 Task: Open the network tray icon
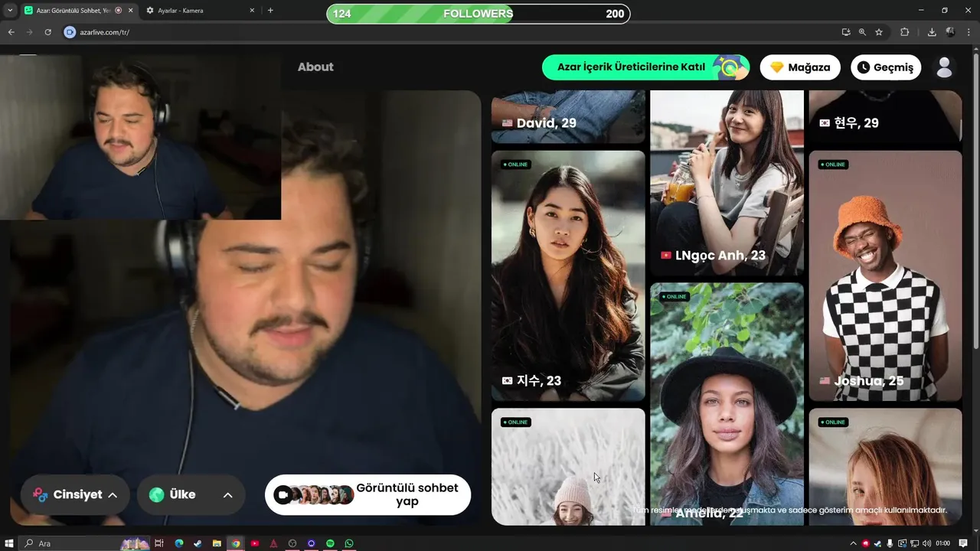914,543
